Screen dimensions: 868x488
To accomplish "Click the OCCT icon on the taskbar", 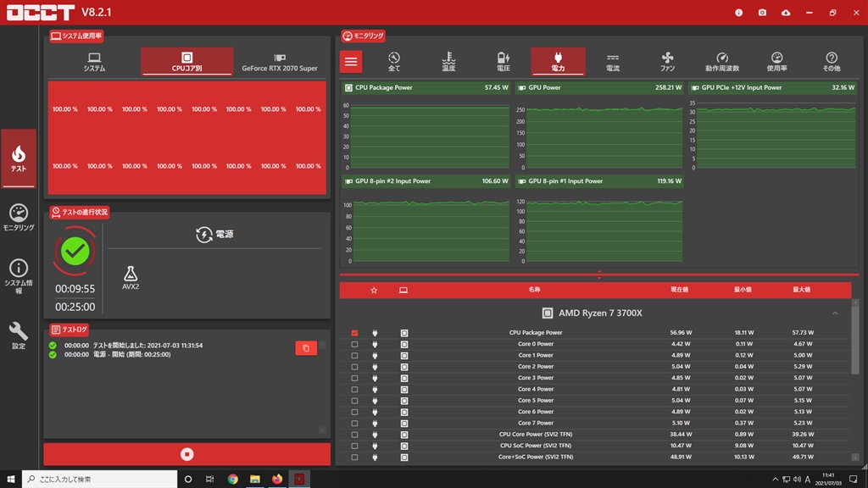I will (299, 480).
